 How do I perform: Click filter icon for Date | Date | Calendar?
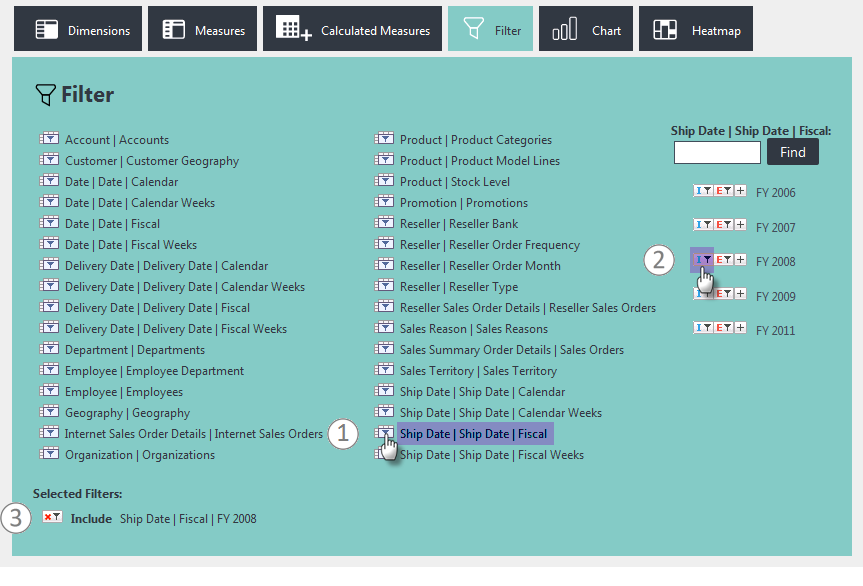point(49,180)
